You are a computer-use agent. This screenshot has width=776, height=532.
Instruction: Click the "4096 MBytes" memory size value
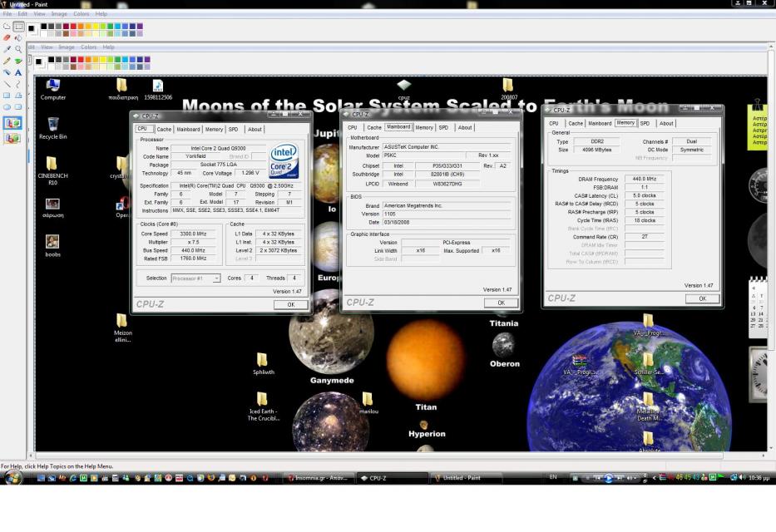[x=597, y=150]
